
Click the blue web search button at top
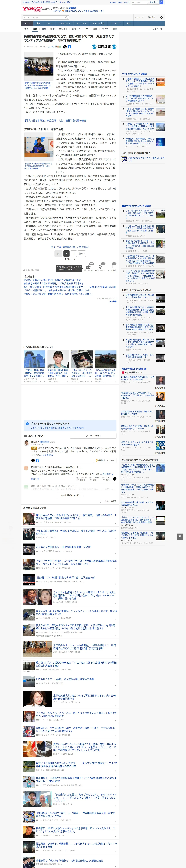coord(161,2)
